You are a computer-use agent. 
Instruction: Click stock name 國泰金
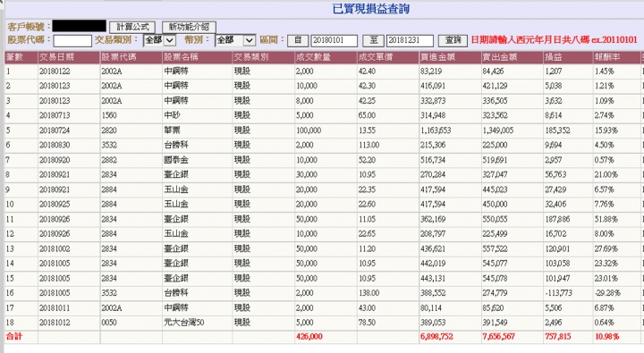[176, 160]
